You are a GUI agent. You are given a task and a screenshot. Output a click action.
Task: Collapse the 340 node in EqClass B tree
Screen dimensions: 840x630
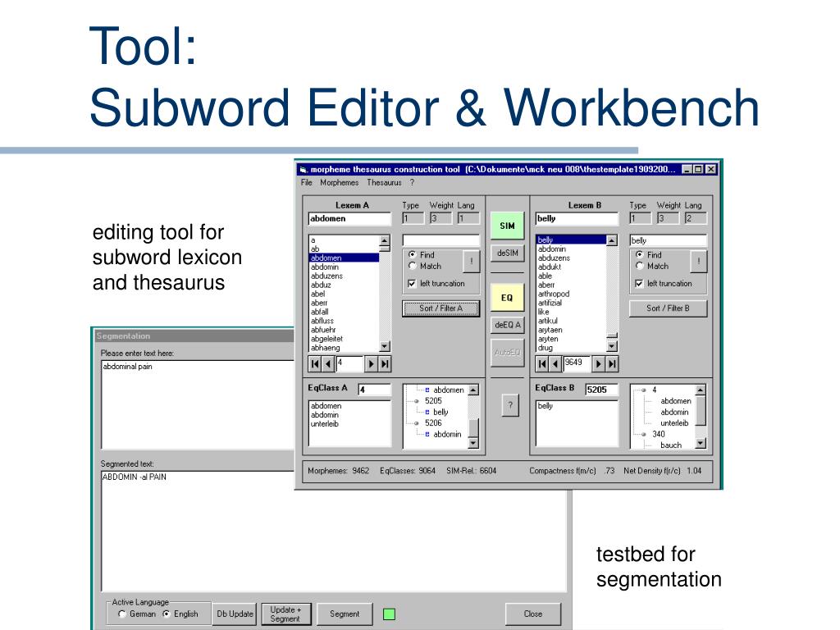[643, 434]
